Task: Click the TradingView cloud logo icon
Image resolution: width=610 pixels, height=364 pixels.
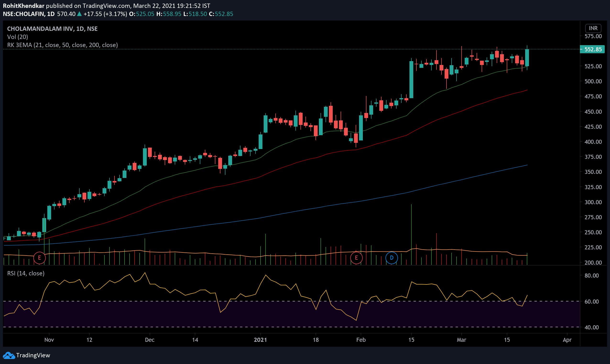Action: click(9, 355)
